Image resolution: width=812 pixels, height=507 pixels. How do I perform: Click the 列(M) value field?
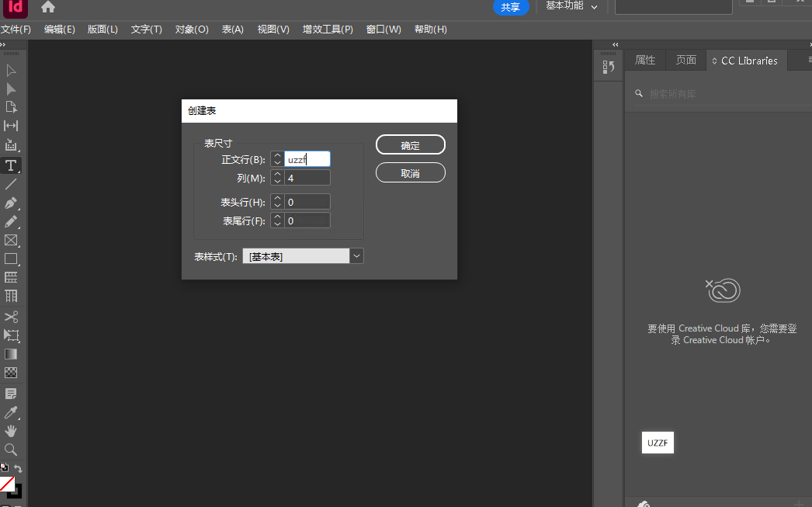pos(307,178)
